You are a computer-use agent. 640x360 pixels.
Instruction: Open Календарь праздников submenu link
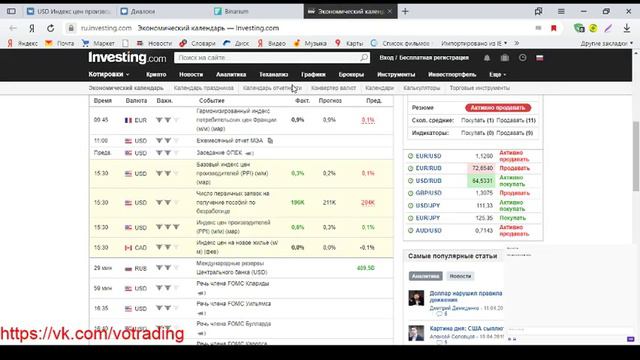tap(204, 88)
